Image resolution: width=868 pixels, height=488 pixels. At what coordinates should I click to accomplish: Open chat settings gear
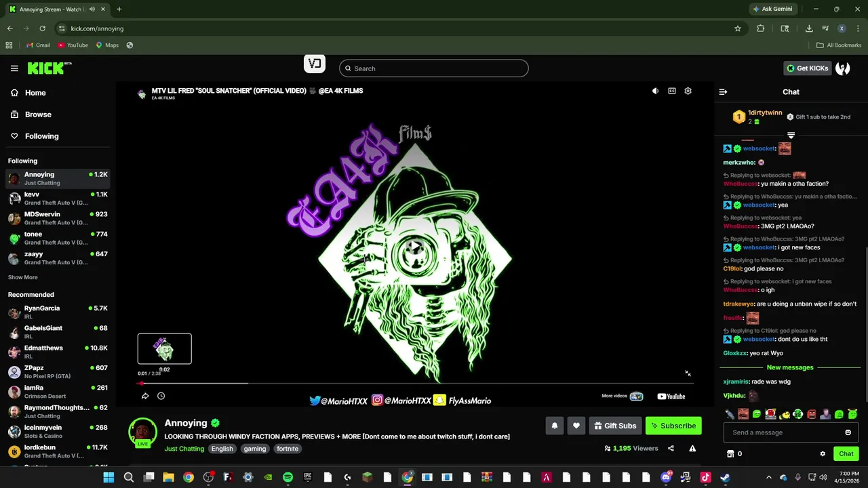point(823,453)
